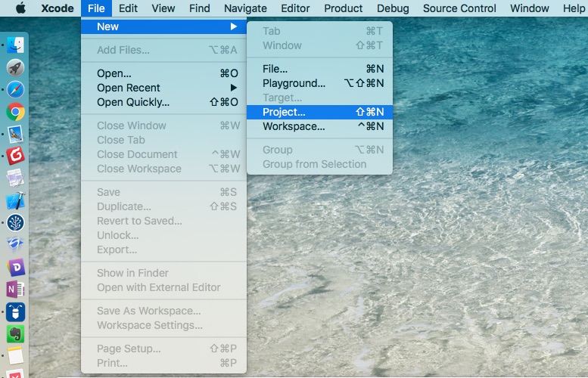Select Open Quickly… in File menu
The image size is (588, 378).
coord(164,102)
